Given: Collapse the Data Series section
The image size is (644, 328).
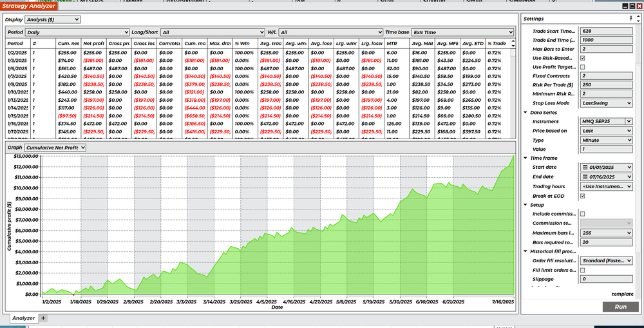Looking at the screenshot, I should coord(526,113).
